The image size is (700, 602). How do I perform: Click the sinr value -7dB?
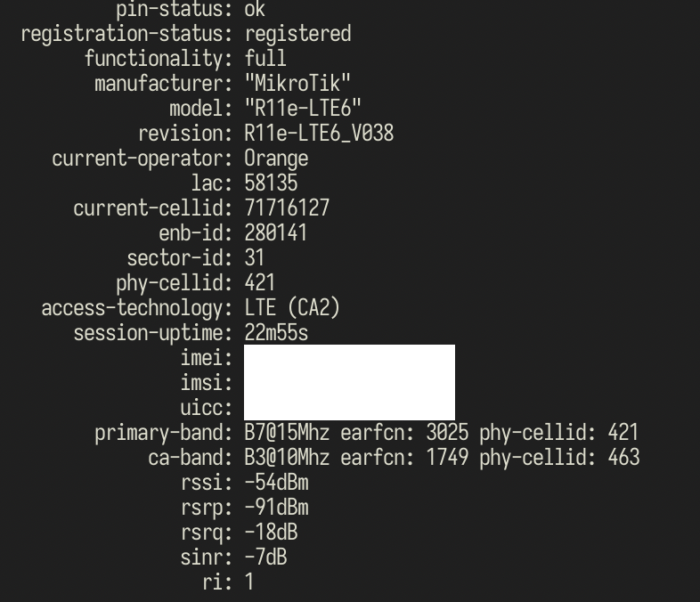(x=265, y=558)
